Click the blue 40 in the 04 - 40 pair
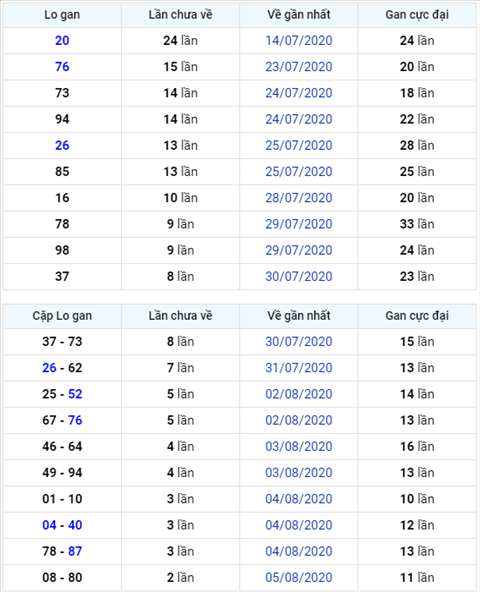Screen dimensions: 480x592 [75, 525]
